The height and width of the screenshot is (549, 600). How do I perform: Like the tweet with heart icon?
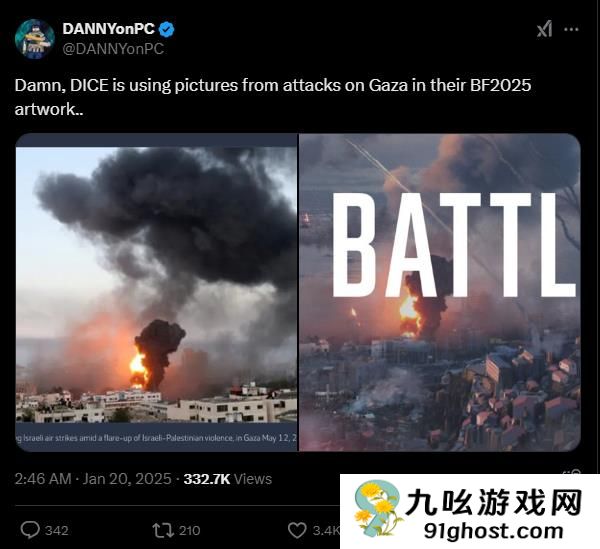point(297,531)
